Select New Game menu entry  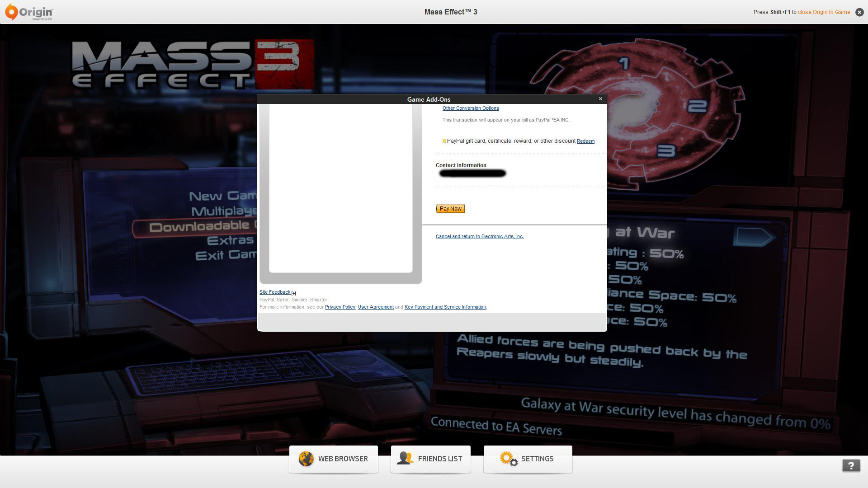click(222, 196)
